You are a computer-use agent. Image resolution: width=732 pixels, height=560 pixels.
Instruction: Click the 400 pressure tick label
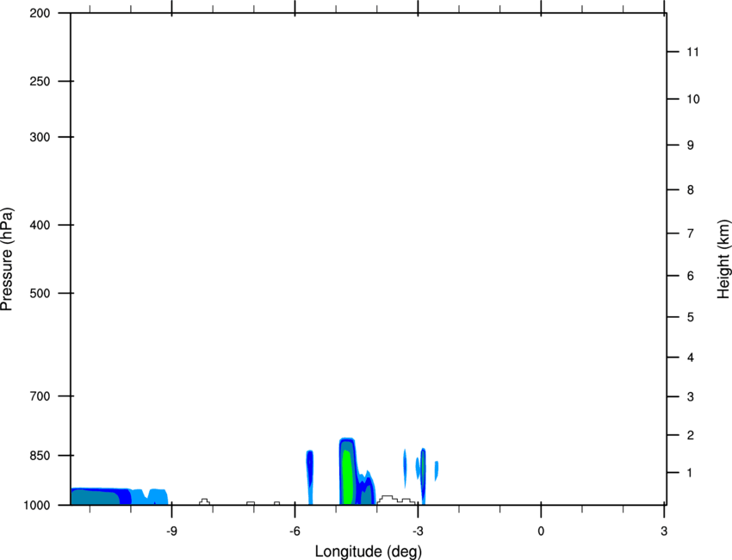pos(40,225)
